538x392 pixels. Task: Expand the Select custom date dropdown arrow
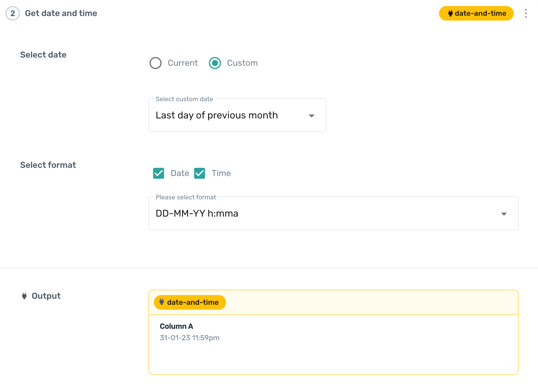(x=311, y=116)
